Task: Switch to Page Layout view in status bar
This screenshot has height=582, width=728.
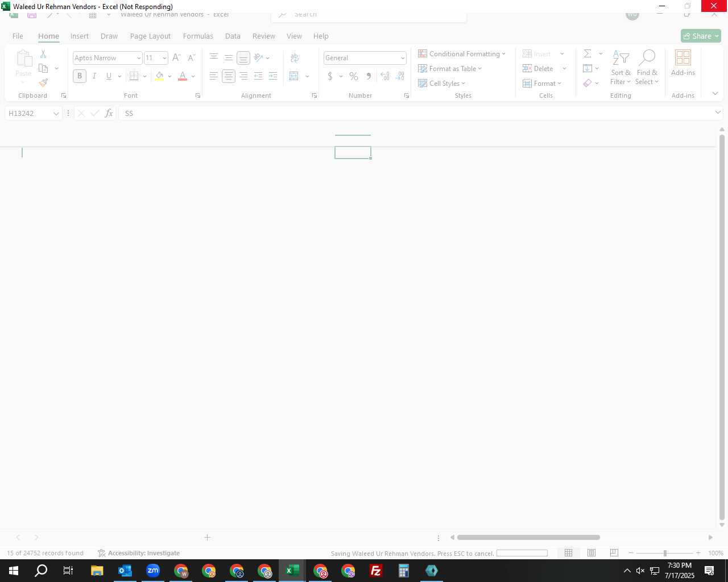Action: [591, 552]
